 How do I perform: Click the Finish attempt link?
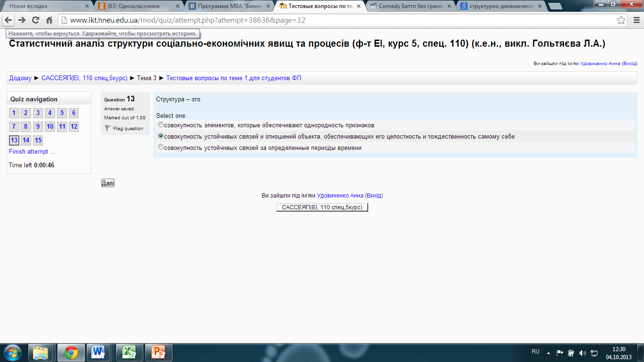click(x=32, y=152)
